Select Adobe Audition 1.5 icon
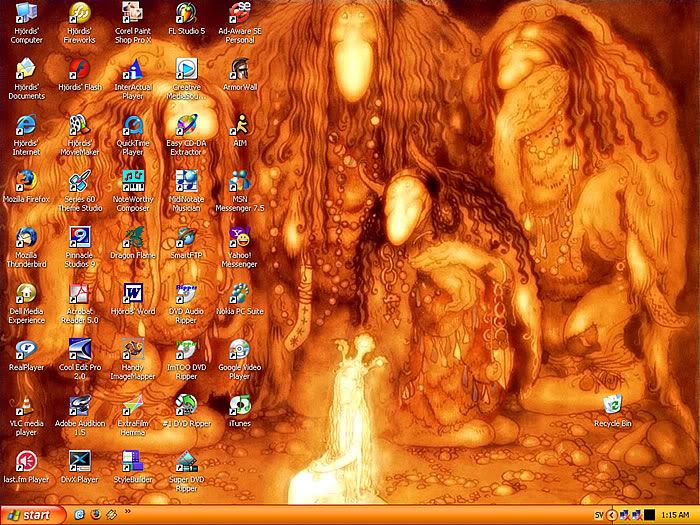The width and height of the screenshot is (700, 525). (x=79, y=405)
